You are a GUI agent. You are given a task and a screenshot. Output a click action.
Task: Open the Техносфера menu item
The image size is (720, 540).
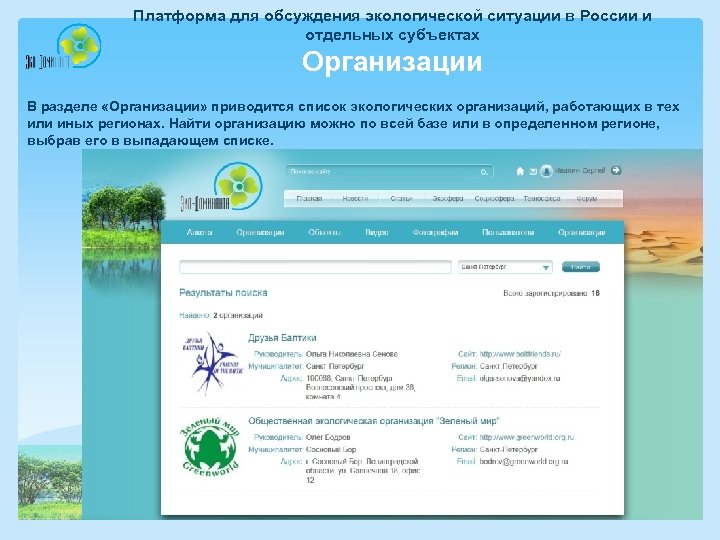click(542, 198)
